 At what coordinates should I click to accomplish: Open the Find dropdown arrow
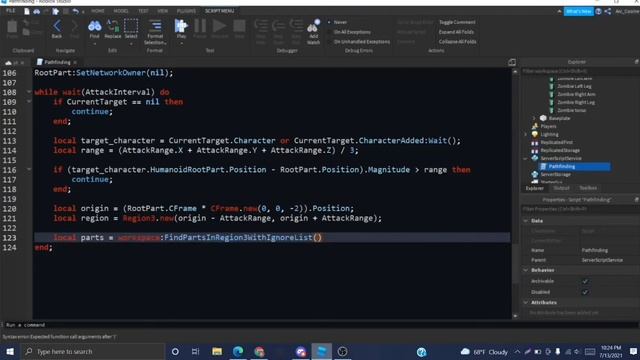pyautogui.click(x=94, y=44)
